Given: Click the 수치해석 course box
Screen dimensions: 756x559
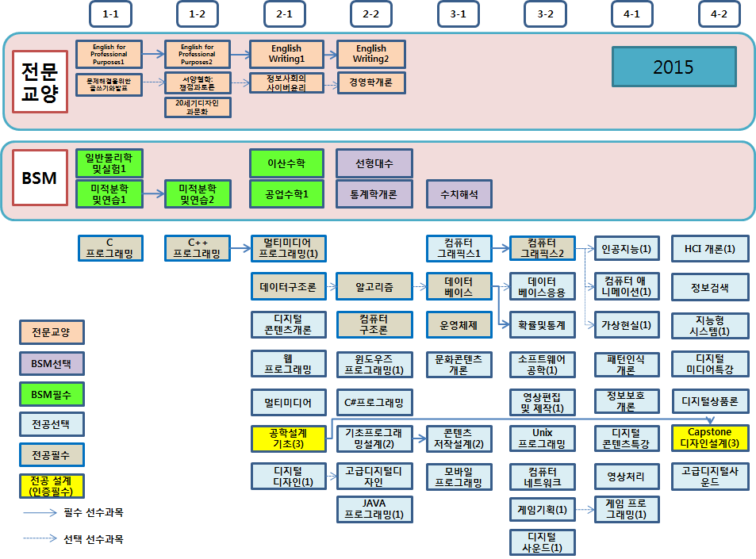Looking at the screenshot, I should (x=459, y=193).
